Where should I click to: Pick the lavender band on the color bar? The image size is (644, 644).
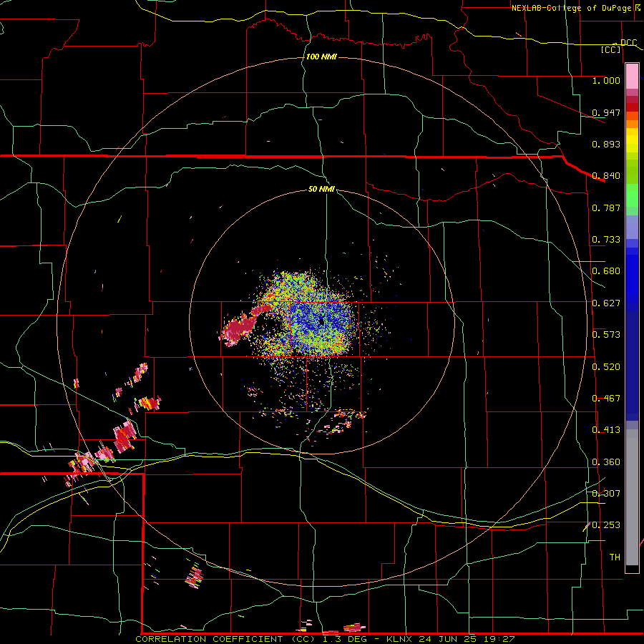click(632, 227)
